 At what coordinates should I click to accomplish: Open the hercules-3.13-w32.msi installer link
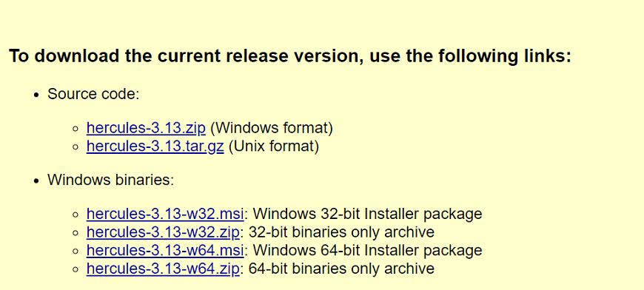coord(165,214)
